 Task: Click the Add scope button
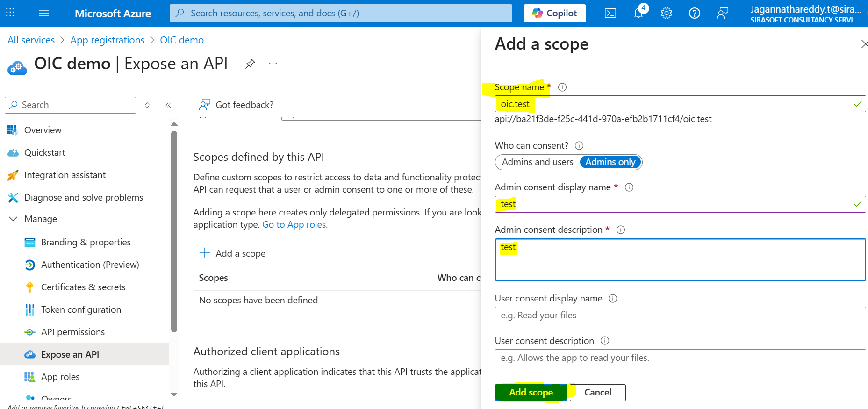[x=531, y=392]
